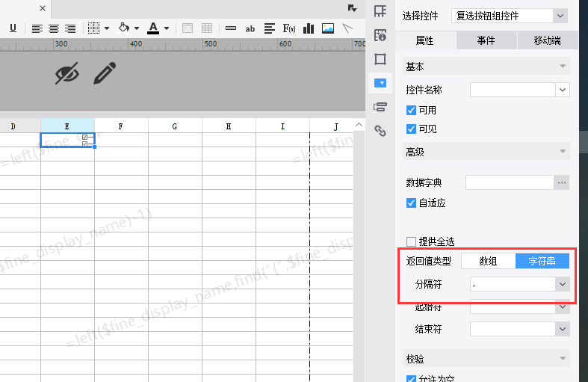Open 结束符 dropdown
This screenshot has width=588, height=382.
click(x=562, y=329)
